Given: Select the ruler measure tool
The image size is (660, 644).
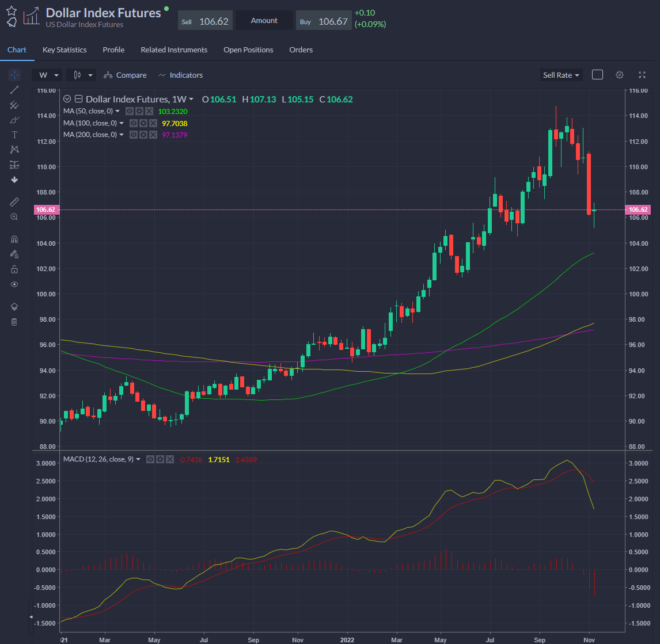Looking at the screenshot, I should click(x=14, y=203).
